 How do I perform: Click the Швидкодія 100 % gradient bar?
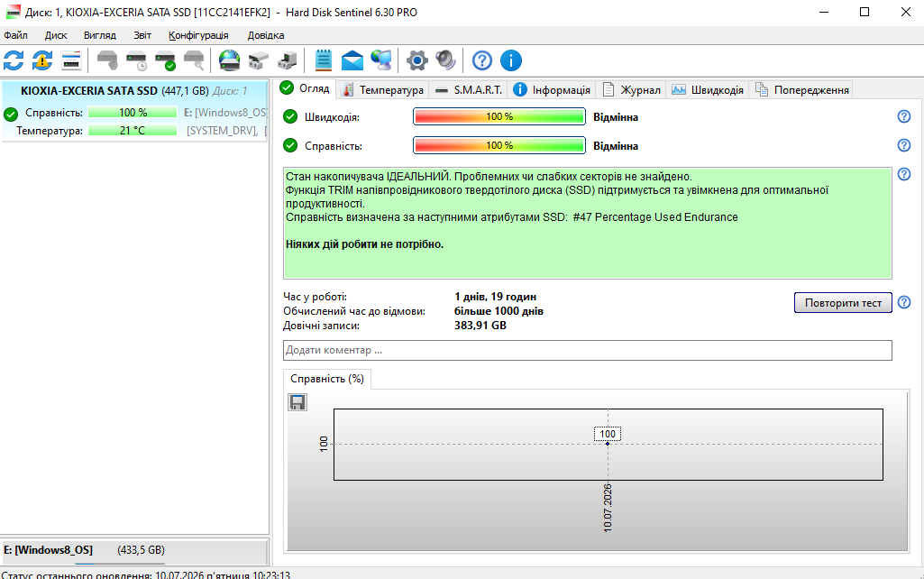point(499,116)
